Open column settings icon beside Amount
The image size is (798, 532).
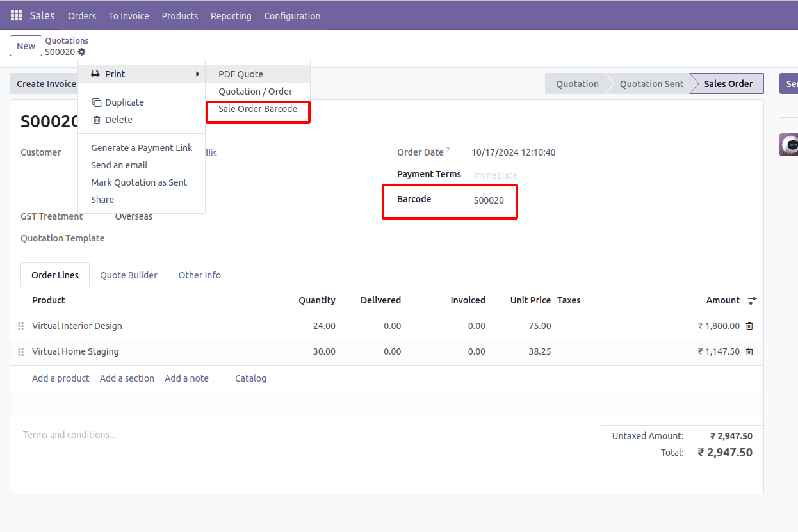tap(752, 300)
